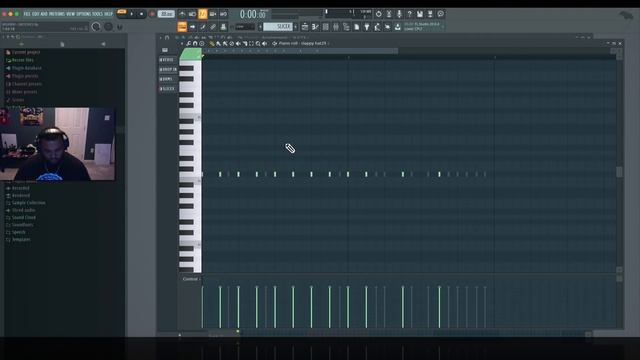Screen dimensions: 640x360
Task: Click the paperclip icon in second toolbar row
Action: (x=213, y=27)
